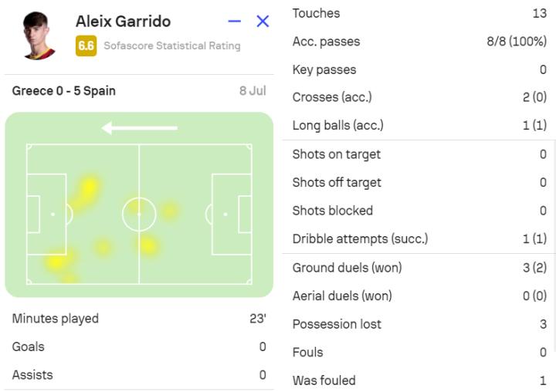Select the Goals stat row
The width and height of the screenshot is (556, 392).
[139, 346]
